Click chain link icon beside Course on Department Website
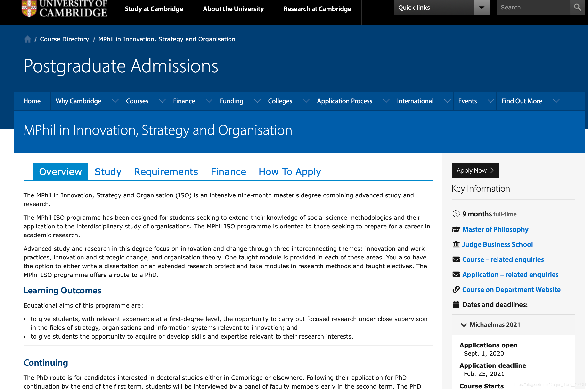Image resolution: width=588 pixels, height=389 pixels. click(456, 290)
